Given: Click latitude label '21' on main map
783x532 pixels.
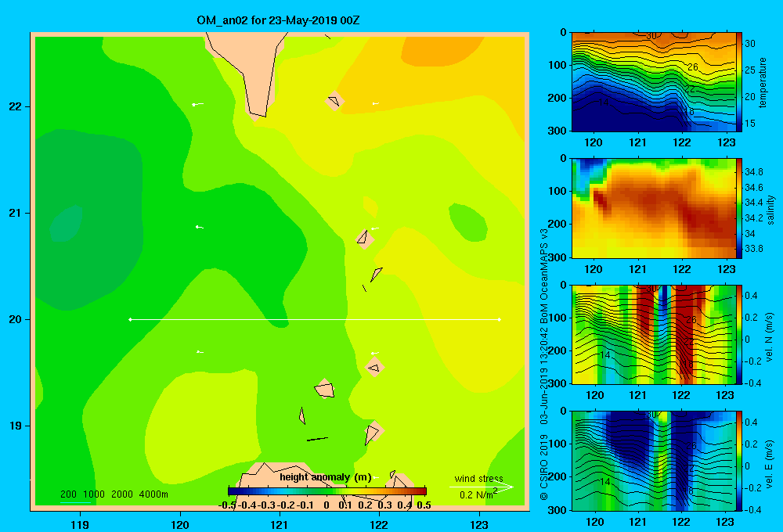Looking at the screenshot, I should point(15,213).
